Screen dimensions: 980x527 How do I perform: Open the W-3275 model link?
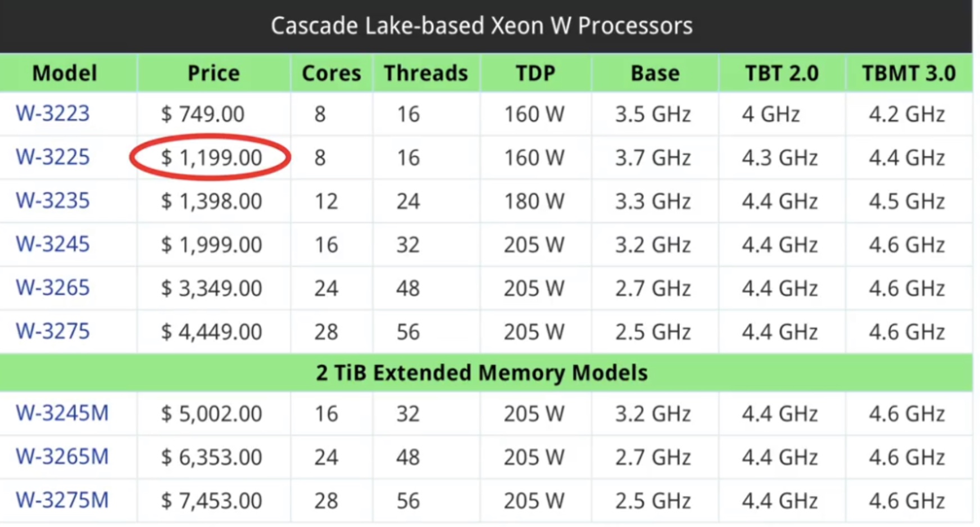[53, 331]
